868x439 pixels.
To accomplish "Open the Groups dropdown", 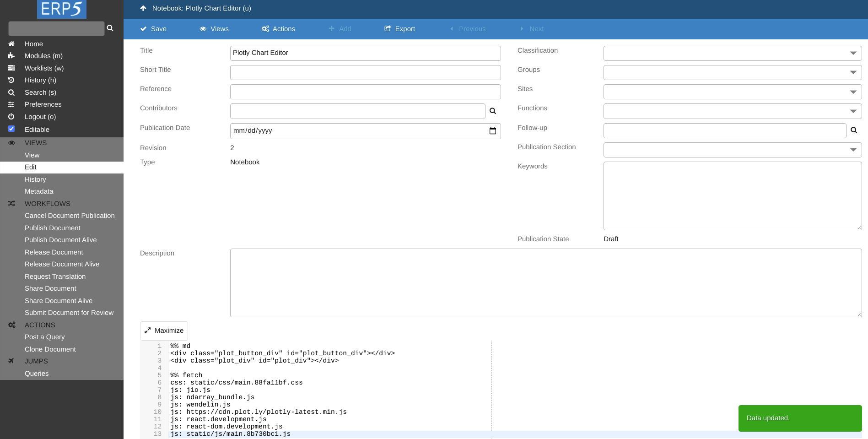I will [x=733, y=72].
